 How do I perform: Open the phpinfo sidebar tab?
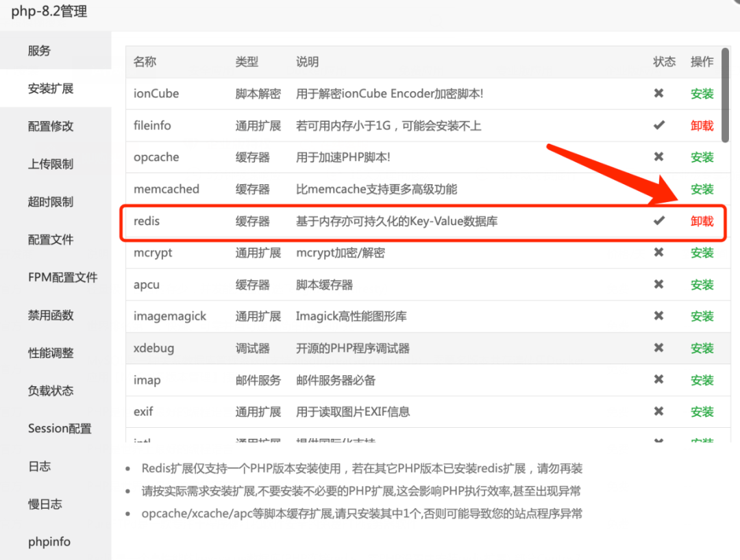[49, 542]
